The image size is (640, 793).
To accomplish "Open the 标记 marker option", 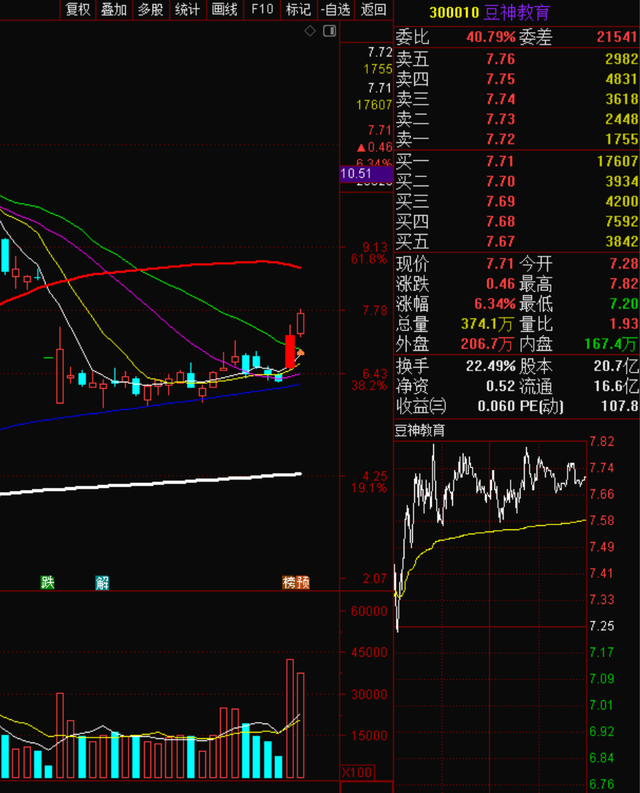I will pos(298,10).
